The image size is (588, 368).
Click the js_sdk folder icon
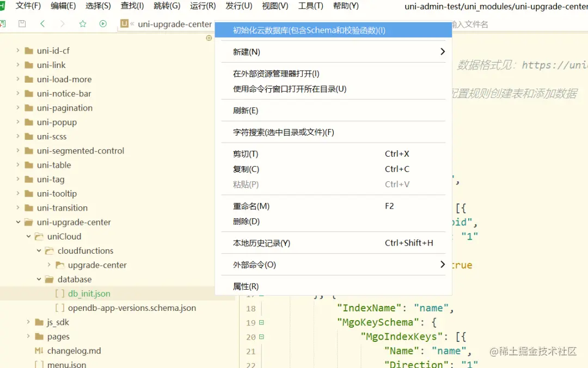coord(39,322)
